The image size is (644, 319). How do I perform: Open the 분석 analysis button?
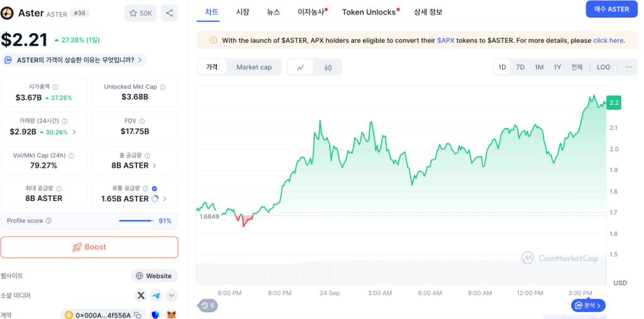[589, 305]
